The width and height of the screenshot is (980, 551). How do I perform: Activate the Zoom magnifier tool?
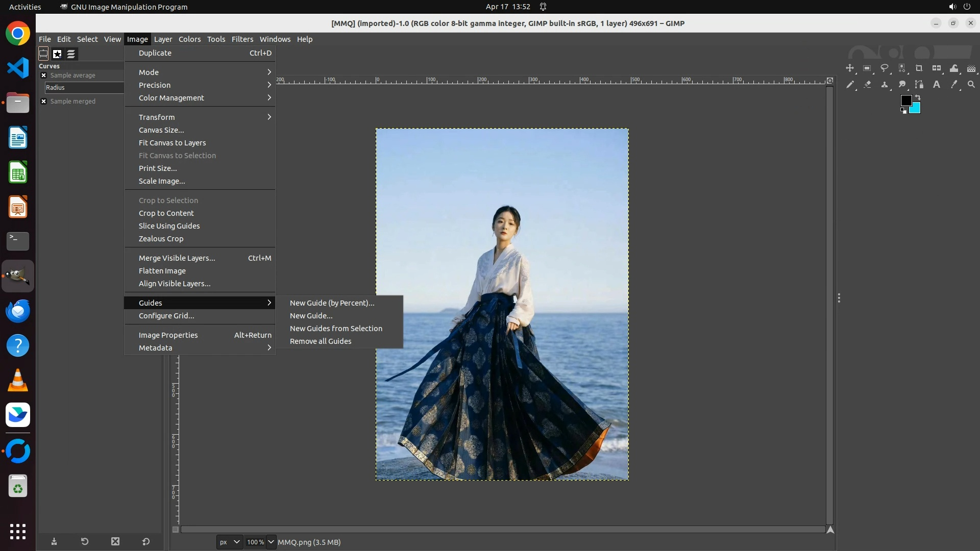971,85
